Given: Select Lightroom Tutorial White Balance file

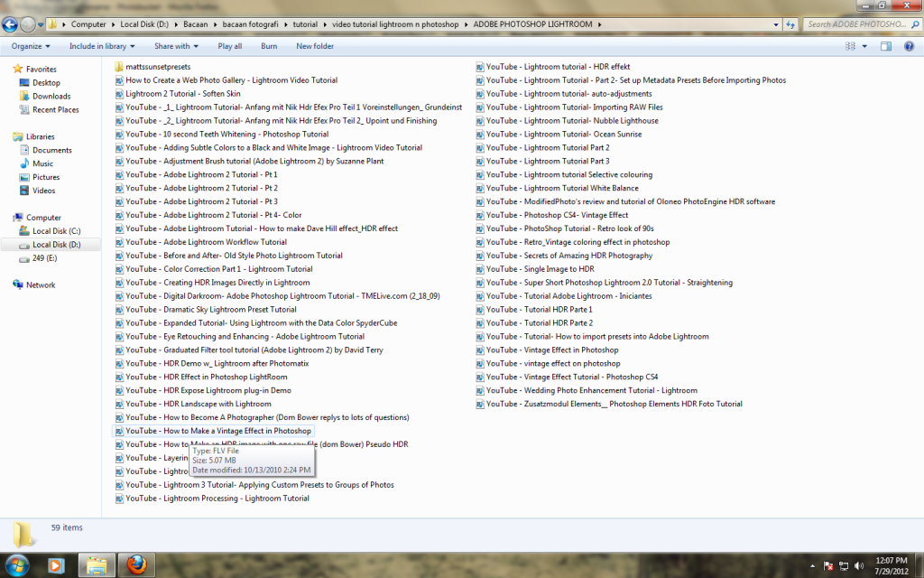Looking at the screenshot, I should tap(557, 188).
